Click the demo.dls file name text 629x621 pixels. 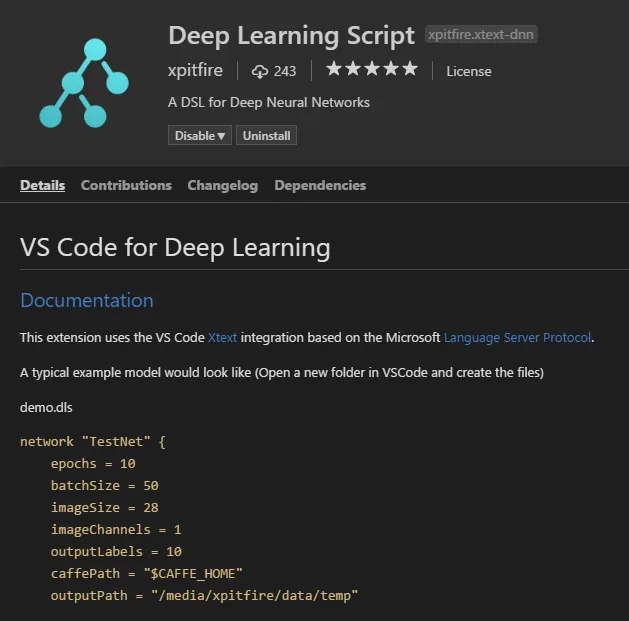46,408
